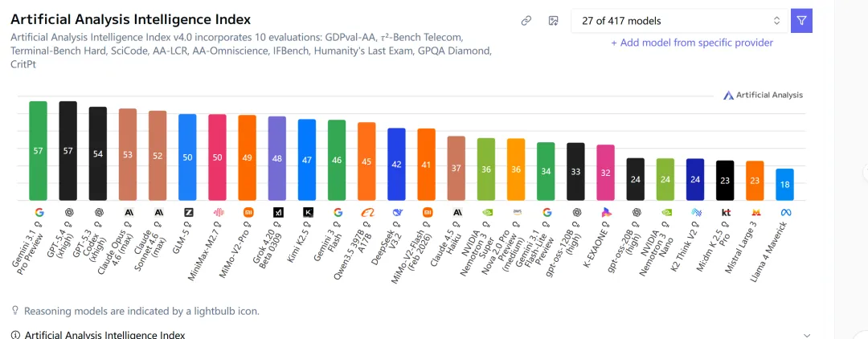Click the DeepSeek whale logo
The height and width of the screenshot is (339, 868).
click(396, 213)
